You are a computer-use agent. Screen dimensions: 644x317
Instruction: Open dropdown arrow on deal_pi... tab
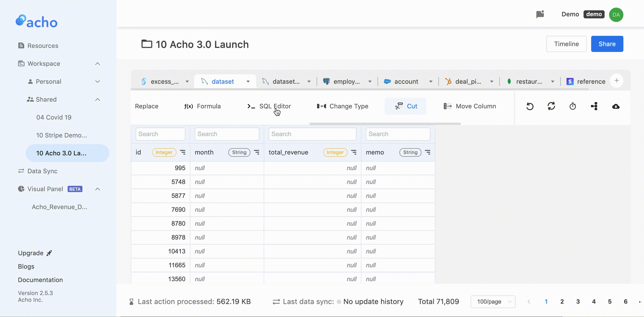pyautogui.click(x=492, y=81)
